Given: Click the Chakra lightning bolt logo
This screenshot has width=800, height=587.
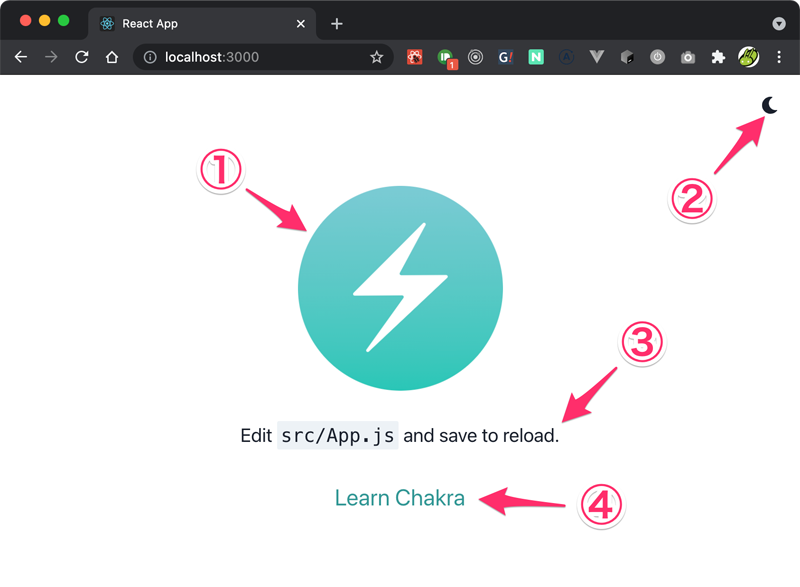Looking at the screenshot, I should [401, 288].
